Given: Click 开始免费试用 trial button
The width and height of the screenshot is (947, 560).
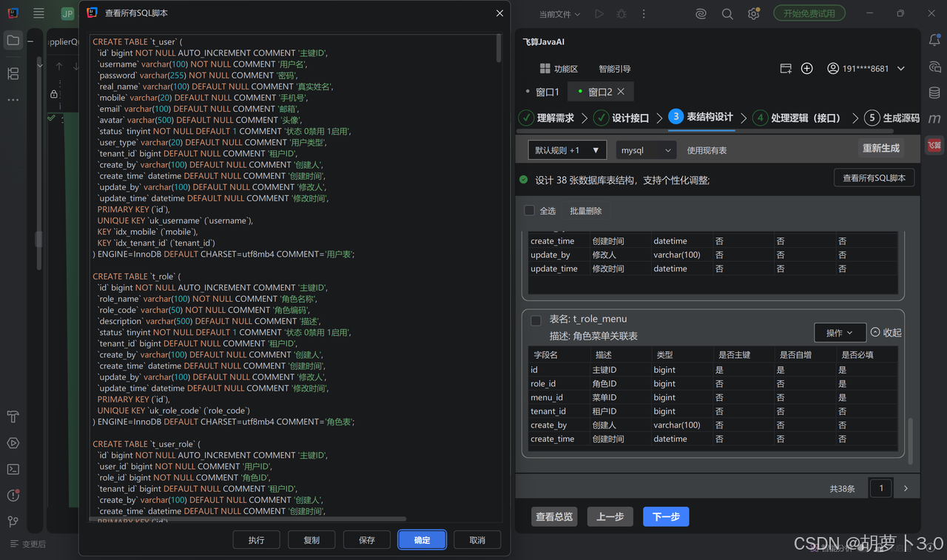Looking at the screenshot, I should [x=809, y=13].
